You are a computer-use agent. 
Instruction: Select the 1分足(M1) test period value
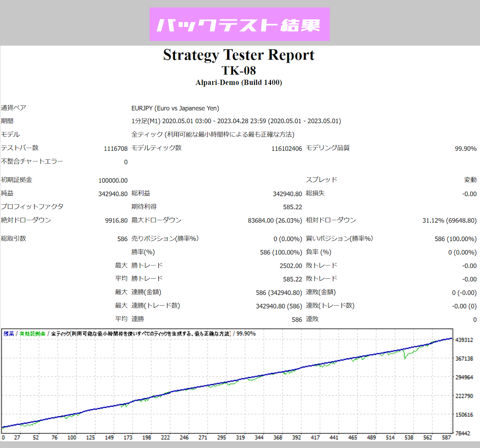click(x=236, y=121)
